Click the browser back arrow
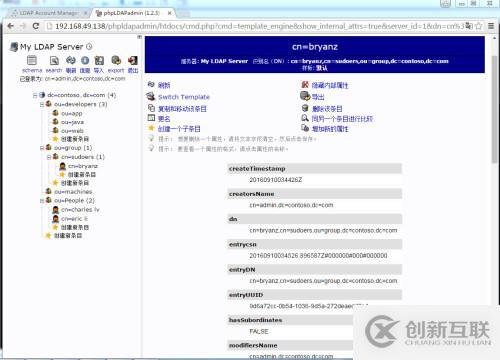Image resolution: width=500 pixels, height=360 pixels. point(11,26)
